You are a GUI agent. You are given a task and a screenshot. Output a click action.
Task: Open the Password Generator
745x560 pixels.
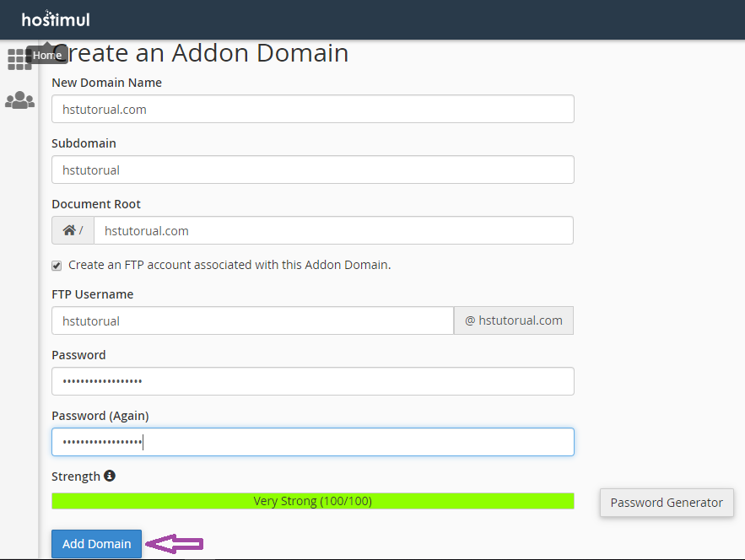[667, 503]
